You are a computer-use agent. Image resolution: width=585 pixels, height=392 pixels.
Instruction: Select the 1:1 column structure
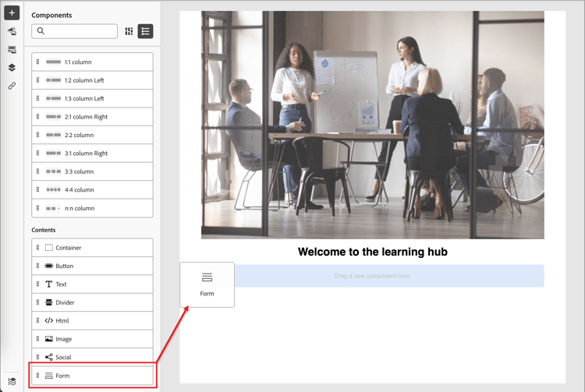click(x=93, y=62)
